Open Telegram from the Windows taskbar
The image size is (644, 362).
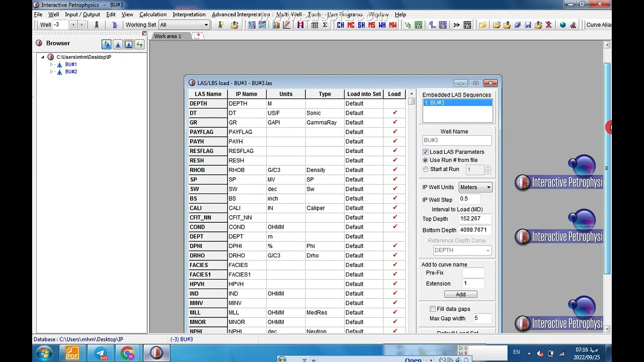101,353
